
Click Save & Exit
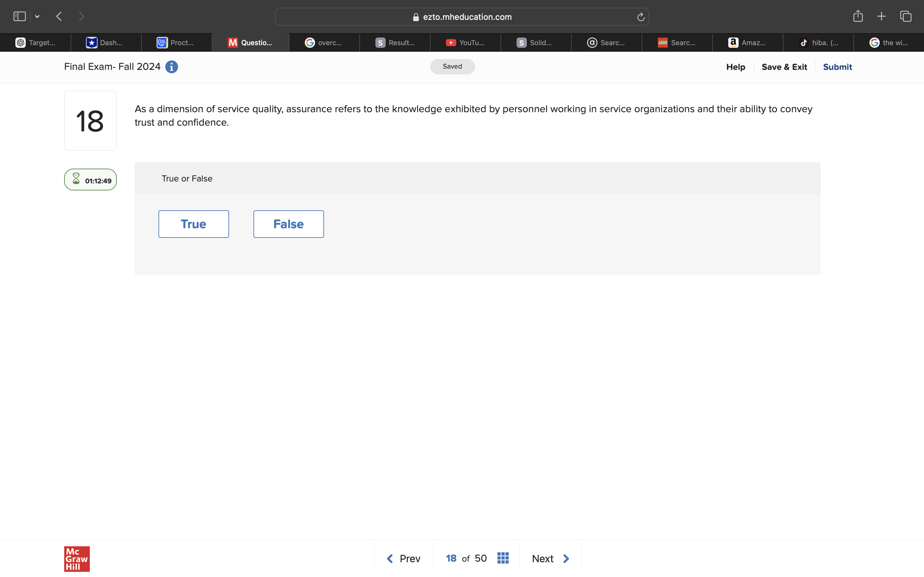tap(784, 67)
